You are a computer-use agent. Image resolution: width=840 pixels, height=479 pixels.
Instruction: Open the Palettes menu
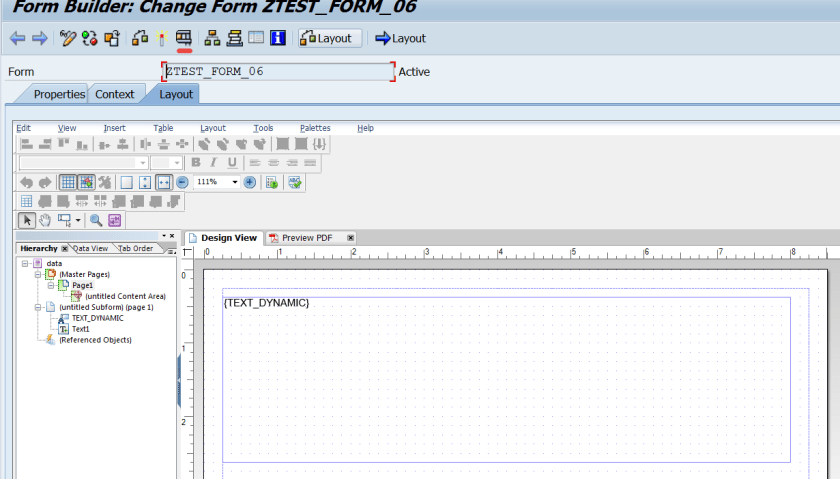click(315, 128)
